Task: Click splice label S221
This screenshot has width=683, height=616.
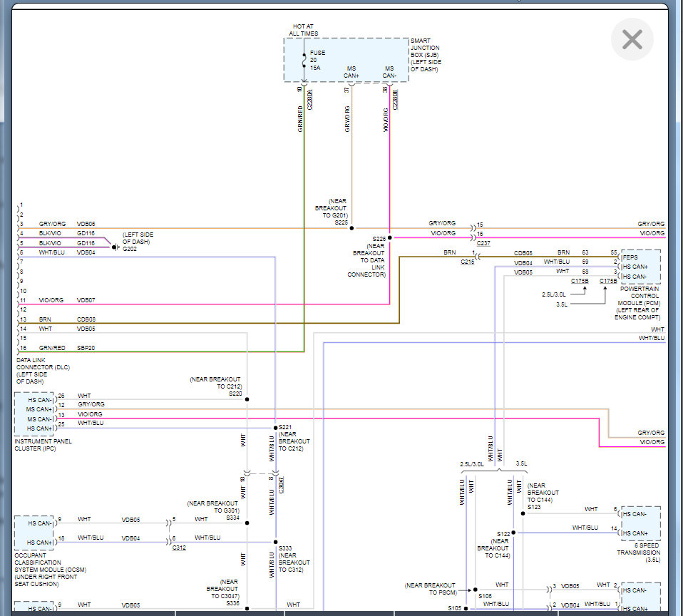Action: [x=285, y=427]
